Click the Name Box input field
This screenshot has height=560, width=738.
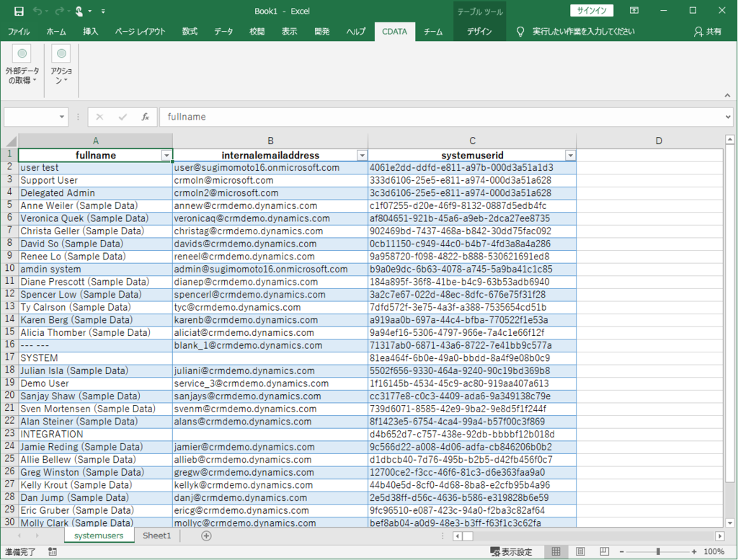click(x=30, y=117)
